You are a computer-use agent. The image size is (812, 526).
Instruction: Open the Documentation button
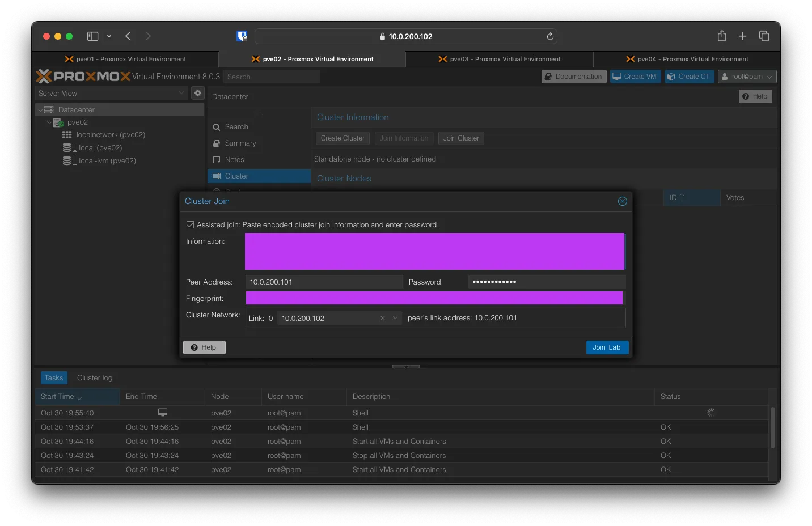[574, 77]
